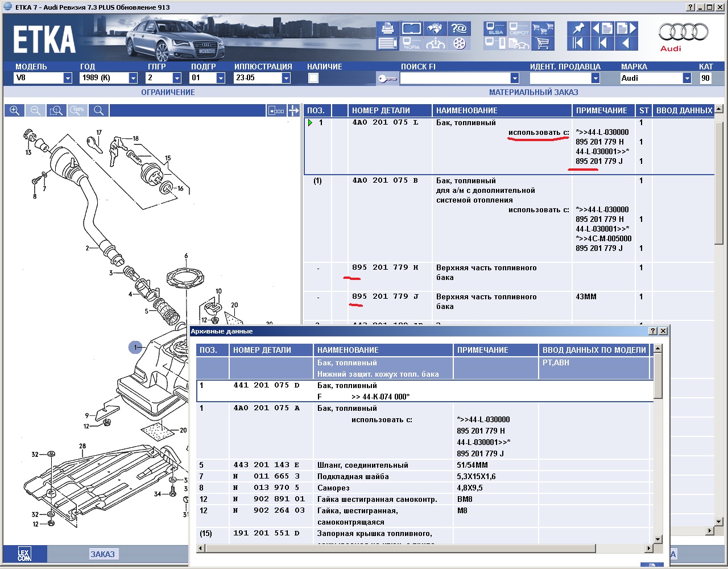Go to next page icon
This screenshot has height=569, width=728.
[x=626, y=28]
